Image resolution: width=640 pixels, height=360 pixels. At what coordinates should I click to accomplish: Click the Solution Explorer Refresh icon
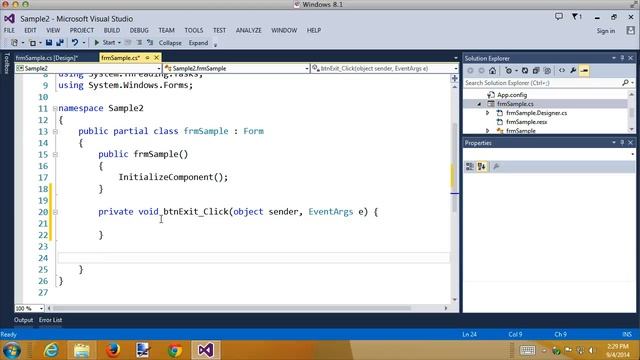(x=525, y=71)
